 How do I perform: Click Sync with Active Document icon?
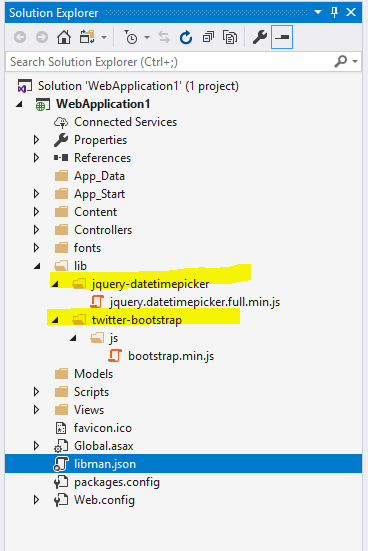pyautogui.click(x=164, y=37)
